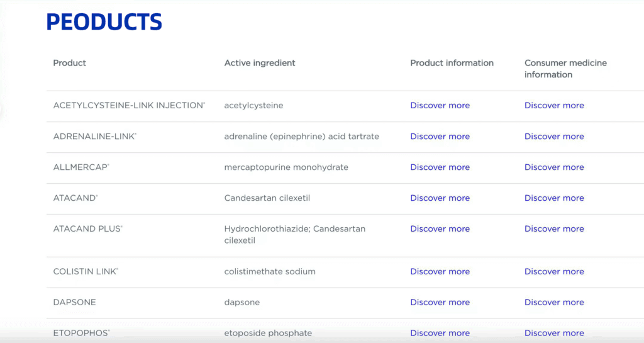Open COLISTIN LINK product information link
This screenshot has width=644, height=343.
point(440,272)
